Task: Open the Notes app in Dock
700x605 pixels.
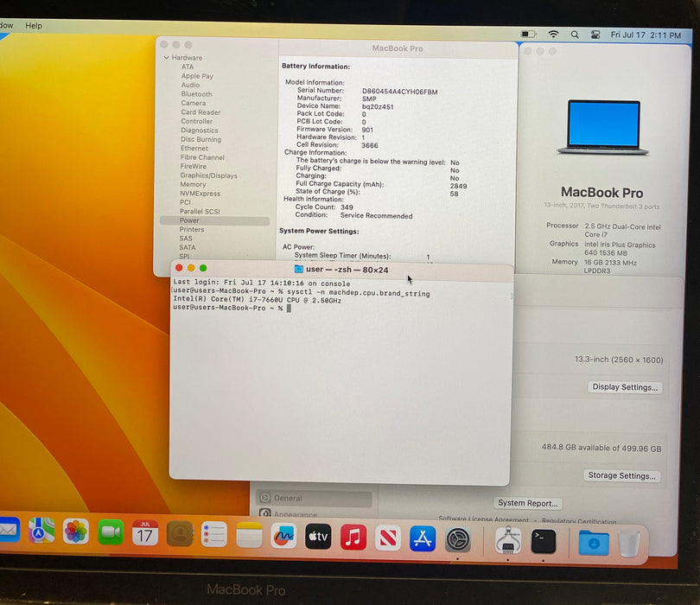Action: pos(249,535)
